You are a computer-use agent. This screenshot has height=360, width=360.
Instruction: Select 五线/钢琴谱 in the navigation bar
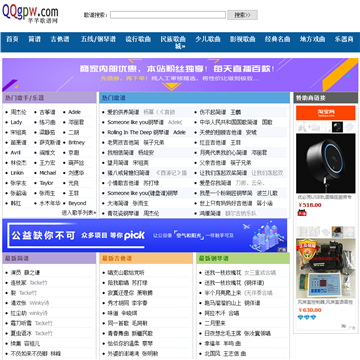[x=98, y=39]
